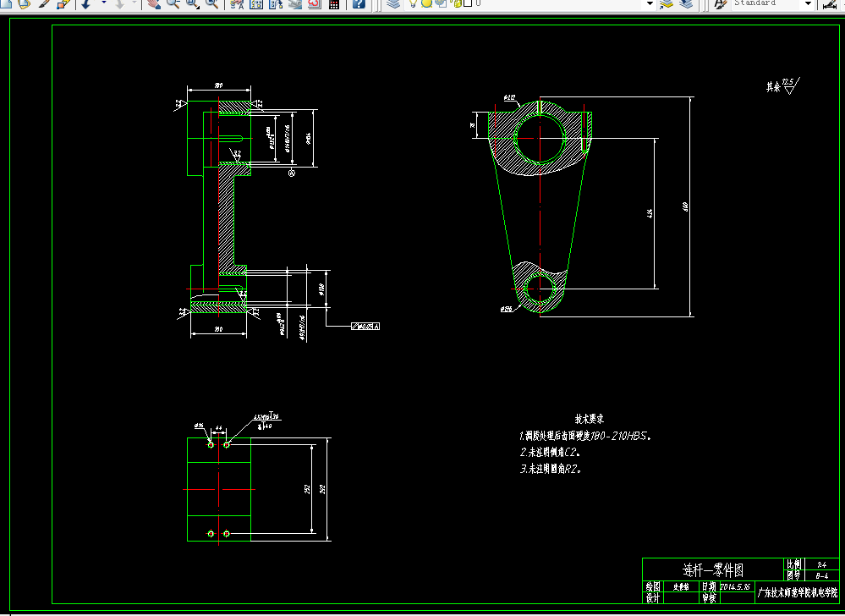Open the Dimension Style icon

(x=830, y=4)
